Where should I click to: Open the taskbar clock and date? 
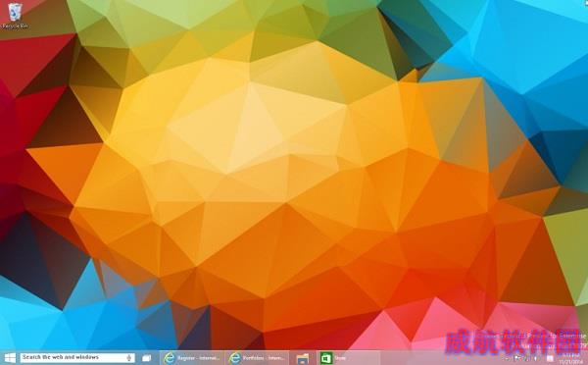pyautogui.click(x=570, y=359)
